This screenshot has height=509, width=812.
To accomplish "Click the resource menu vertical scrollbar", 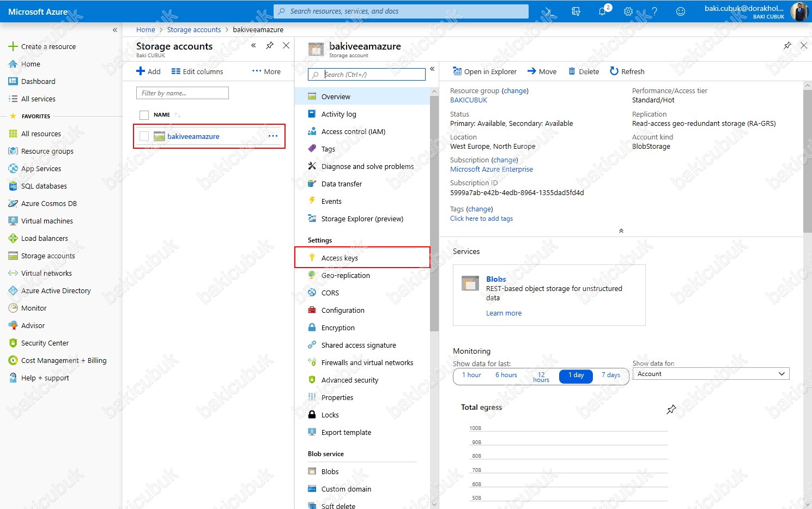I will 434,213.
